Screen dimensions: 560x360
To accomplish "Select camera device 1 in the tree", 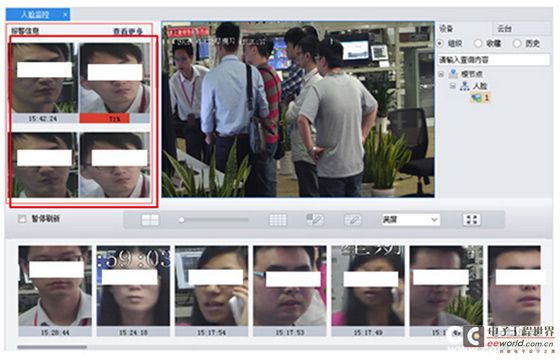I will [x=481, y=97].
